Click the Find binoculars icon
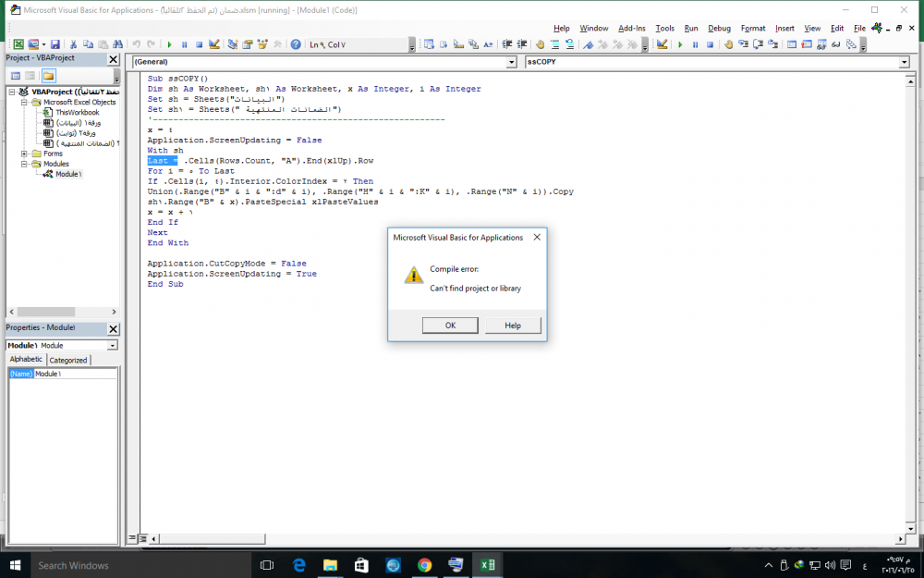 (118, 44)
